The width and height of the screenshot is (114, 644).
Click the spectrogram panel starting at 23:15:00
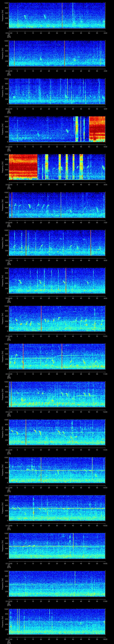(57, 546)
